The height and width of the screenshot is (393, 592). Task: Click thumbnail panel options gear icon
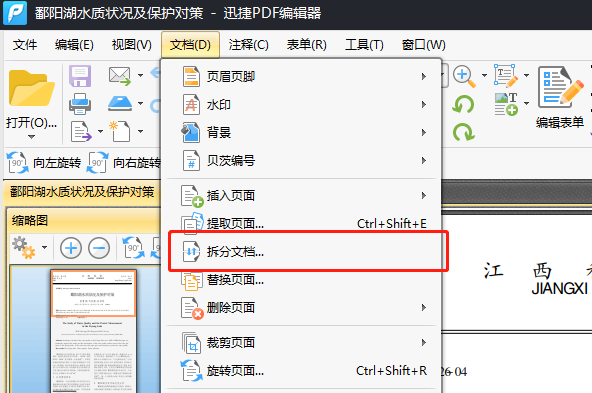click(x=23, y=248)
